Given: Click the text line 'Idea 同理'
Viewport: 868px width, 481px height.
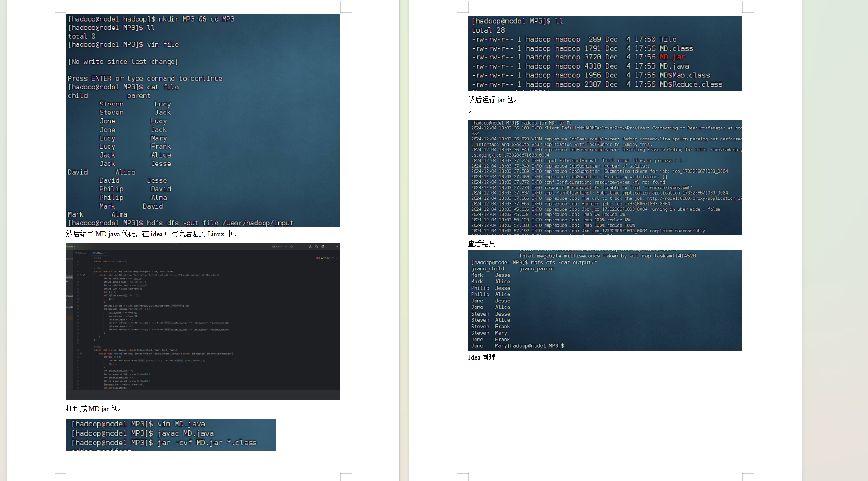Looking at the screenshot, I should coord(481,357).
